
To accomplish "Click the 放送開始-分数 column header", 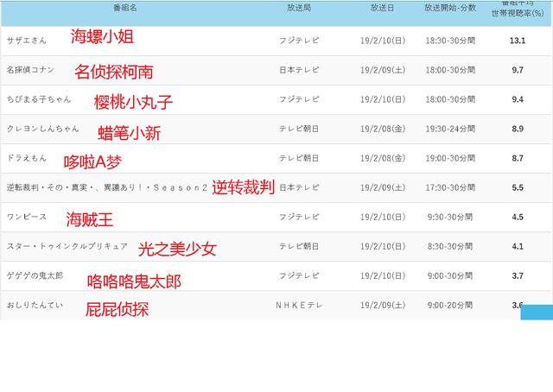I will [x=450, y=8].
